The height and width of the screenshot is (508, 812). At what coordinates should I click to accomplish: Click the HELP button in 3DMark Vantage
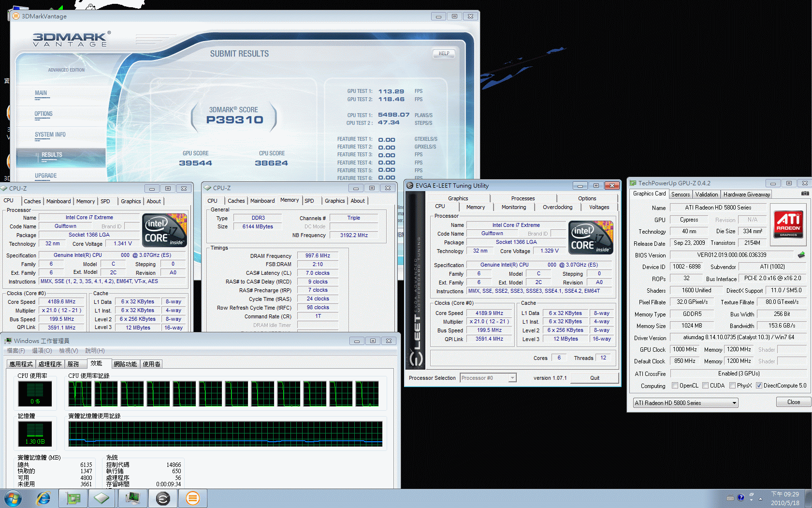[444, 54]
